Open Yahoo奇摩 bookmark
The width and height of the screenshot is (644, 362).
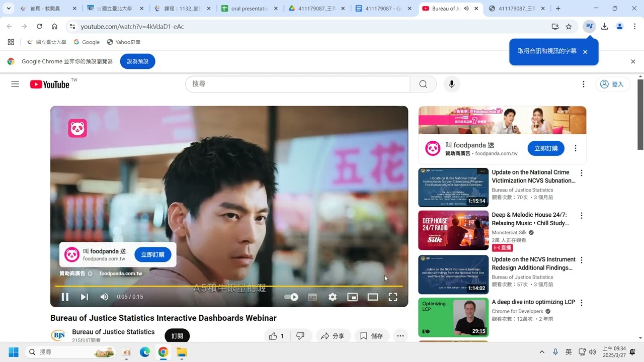point(124,42)
